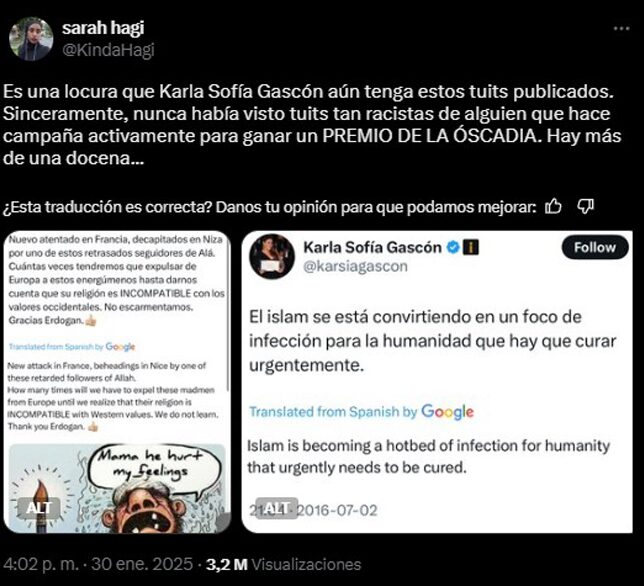
Task: Click the blue verified badge next to Karla Sofía Gascón
Action: (453, 247)
